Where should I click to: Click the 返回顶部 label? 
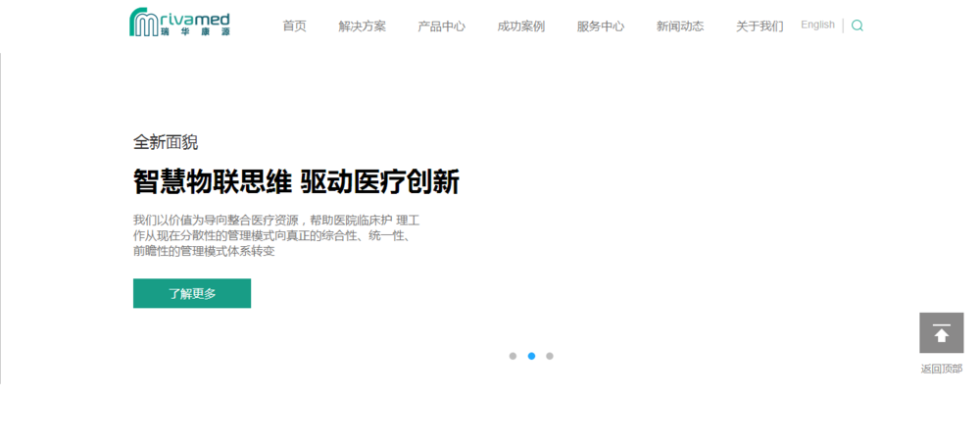click(941, 370)
